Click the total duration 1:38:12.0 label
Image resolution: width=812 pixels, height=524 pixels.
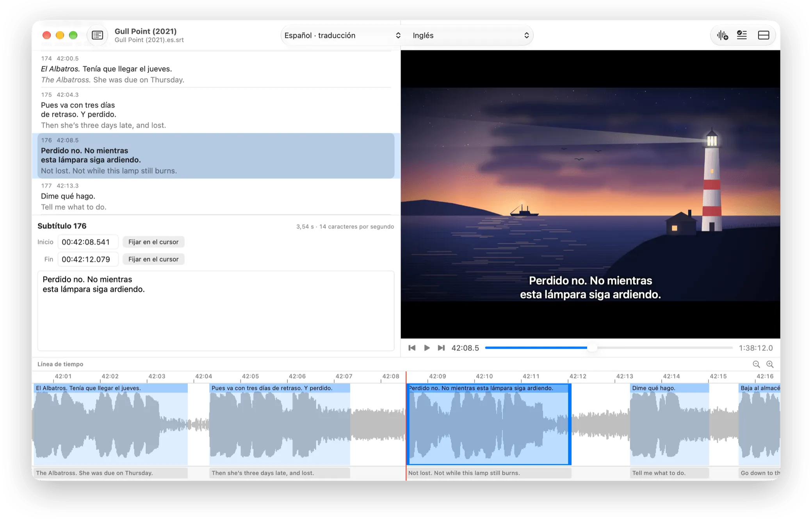(x=756, y=348)
